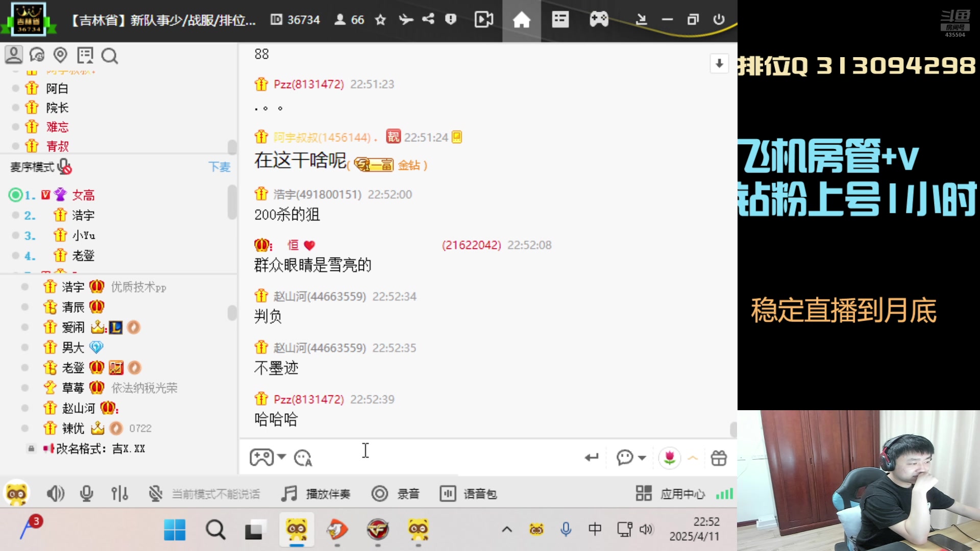Click the report shield icon
This screenshot has height=551, width=980.
tap(450, 19)
